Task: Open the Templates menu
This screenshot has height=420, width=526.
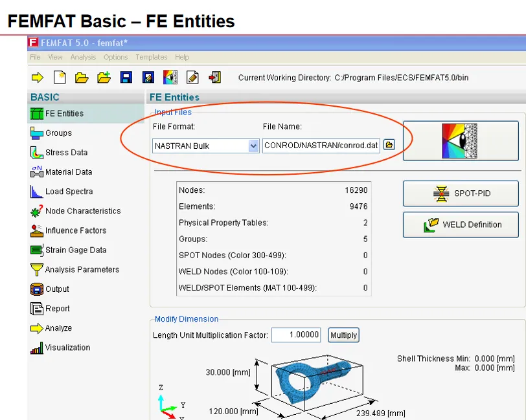Action: pos(152,57)
